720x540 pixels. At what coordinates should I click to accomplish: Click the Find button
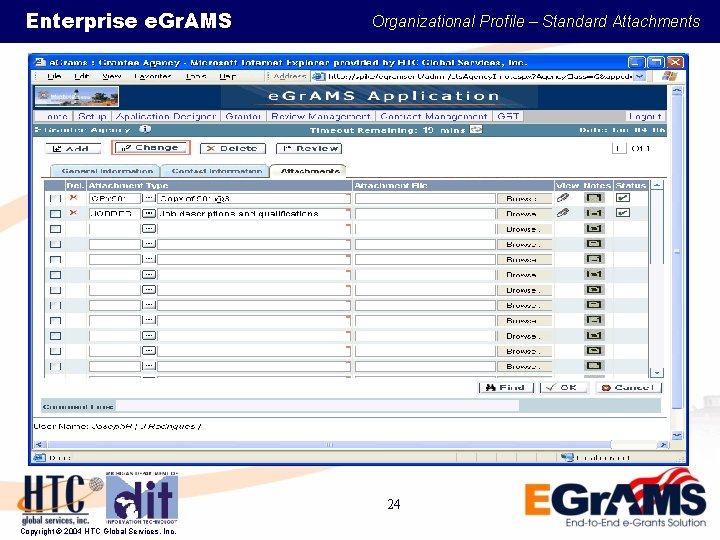click(506, 388)
